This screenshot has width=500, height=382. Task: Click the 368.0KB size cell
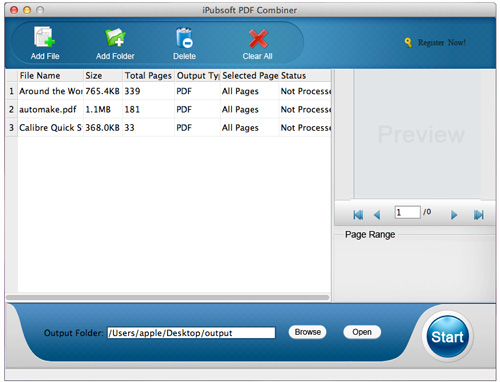[x=103, y=128]
